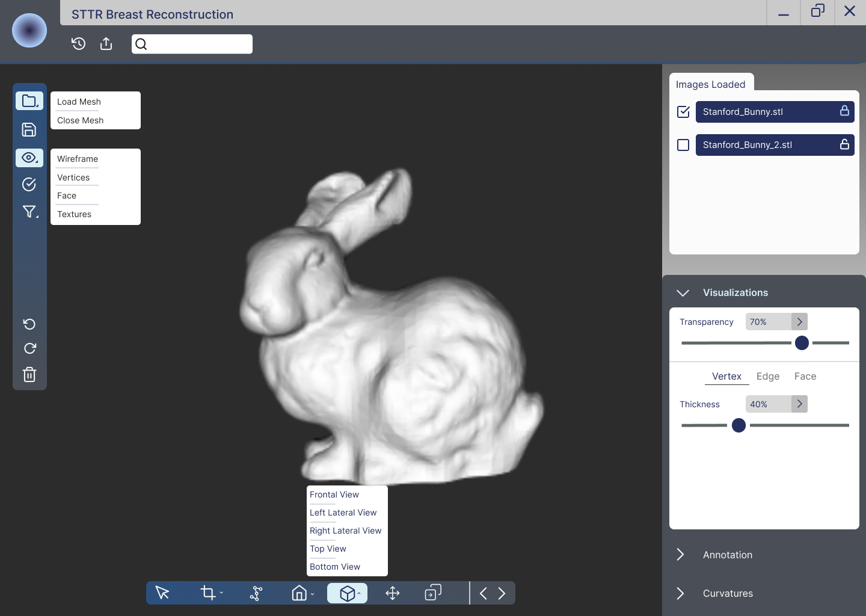Click the Transparency value arrow button

(x=799, y=322)
